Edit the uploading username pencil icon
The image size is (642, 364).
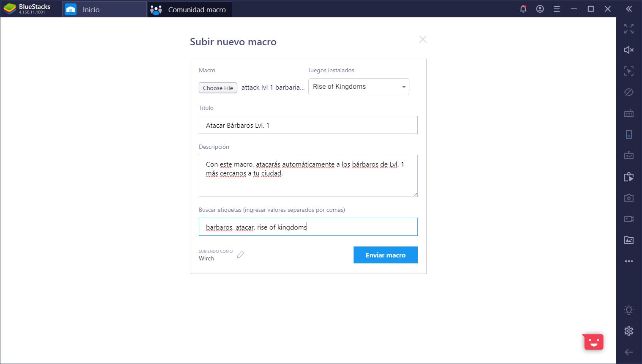pos(241,255)
